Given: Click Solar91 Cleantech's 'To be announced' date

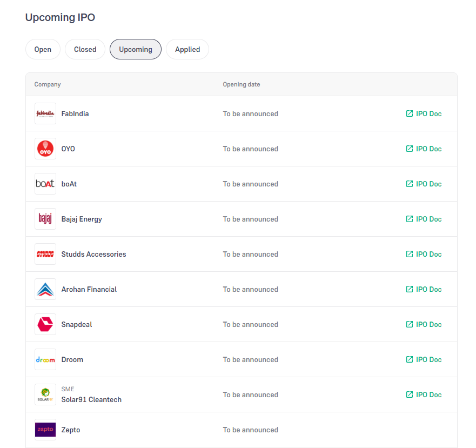Looking at the screenshot, I should pyautogui.click(x=251, y=394).
